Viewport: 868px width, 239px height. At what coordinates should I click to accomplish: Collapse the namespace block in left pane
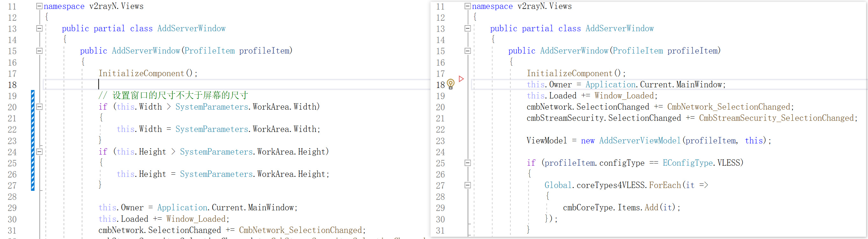39,6
